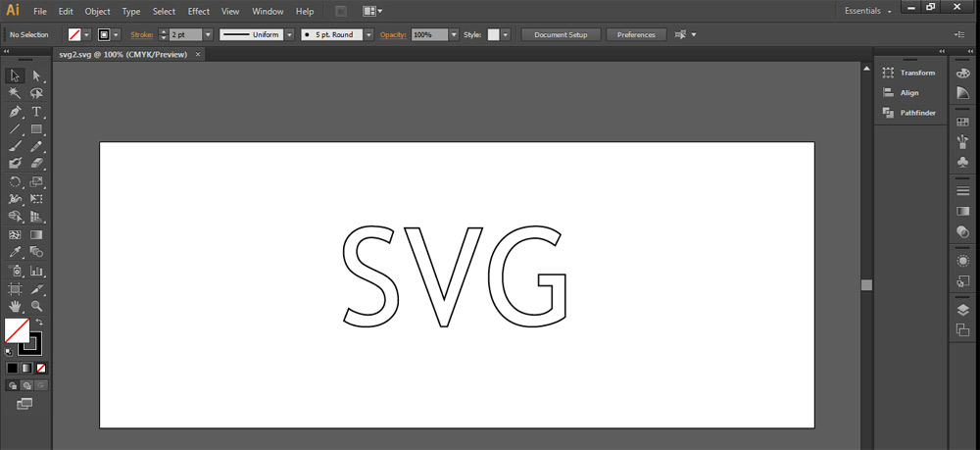Open the Stroke panel icon
This screenshot has height=450, width=980.
[x=962, y=191]
